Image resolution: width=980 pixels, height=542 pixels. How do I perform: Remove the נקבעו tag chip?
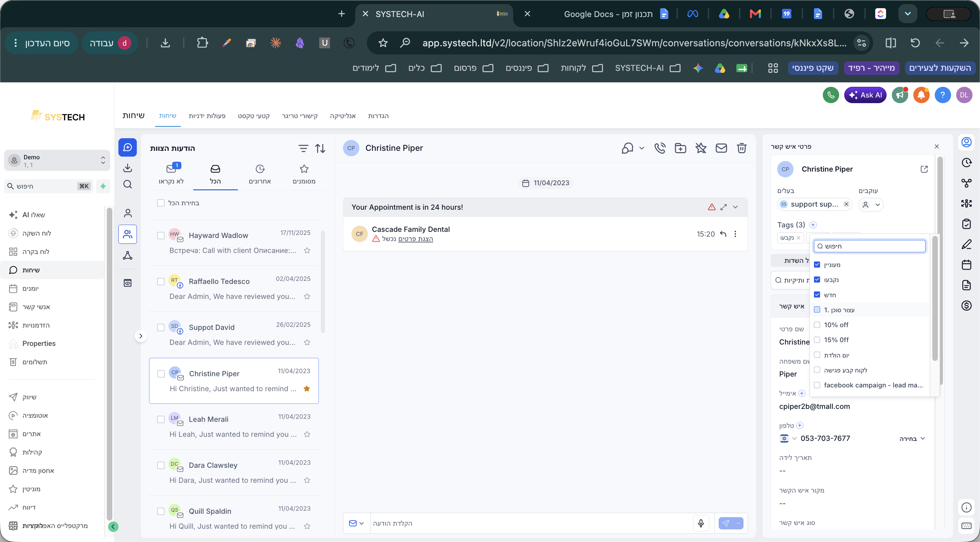798,238
